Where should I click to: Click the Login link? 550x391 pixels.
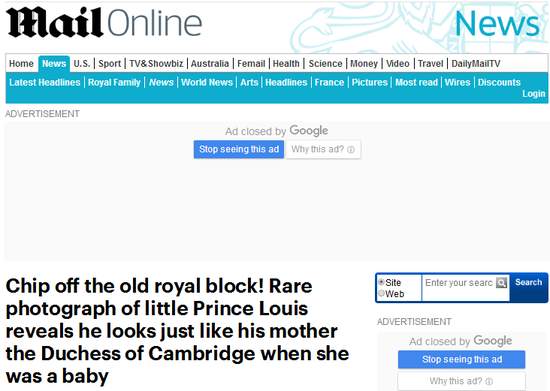coord(534,94)
